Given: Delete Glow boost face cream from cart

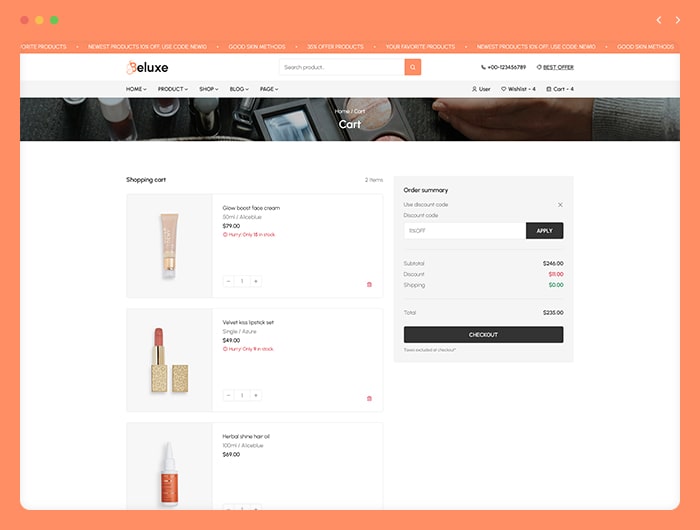Looking at the screenshot, I should coord(369,284).
